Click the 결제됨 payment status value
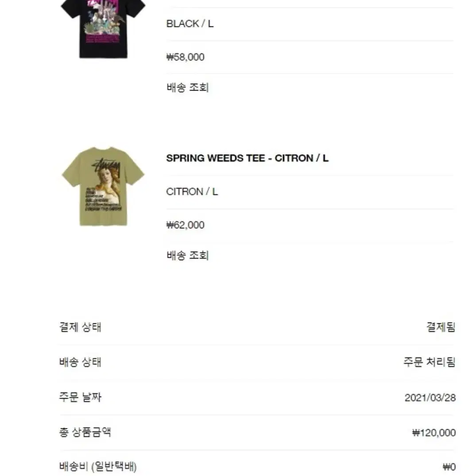The height and width of the screenshot is (476, 476). (441, 327)
